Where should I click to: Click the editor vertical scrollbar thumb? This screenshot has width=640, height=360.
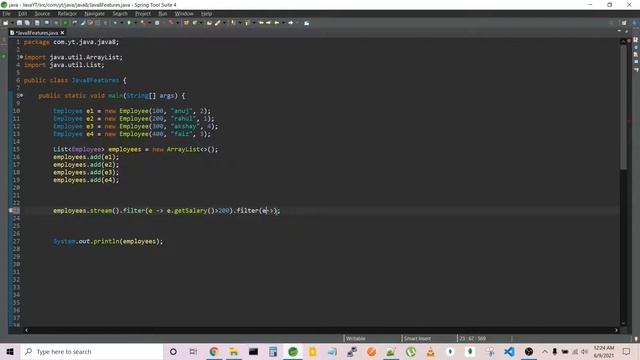(x=623, y=106)
